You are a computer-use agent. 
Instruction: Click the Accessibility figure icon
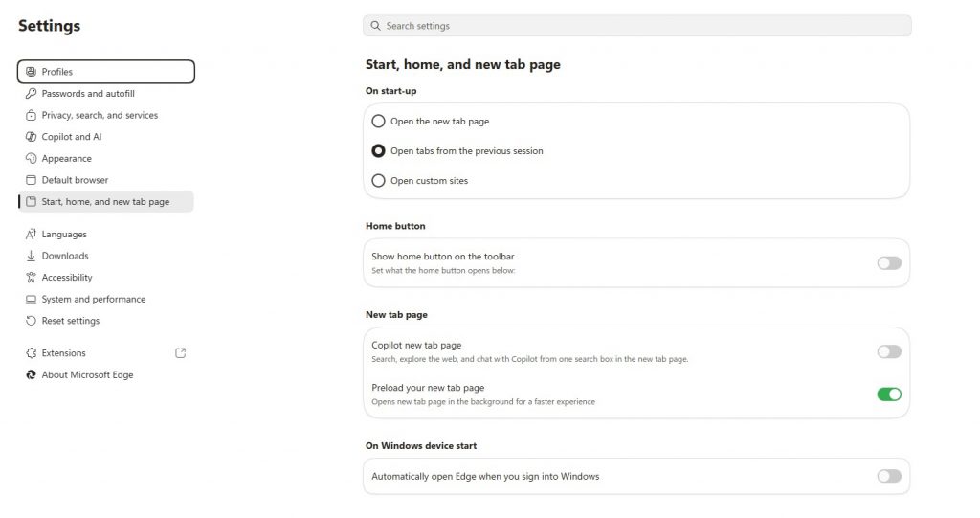click(31, 277)
